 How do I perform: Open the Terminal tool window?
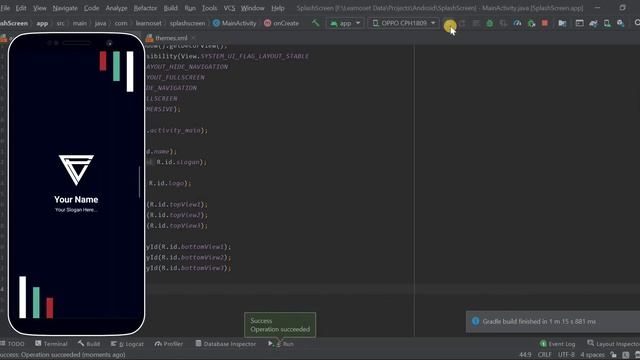tap(51, 344)
